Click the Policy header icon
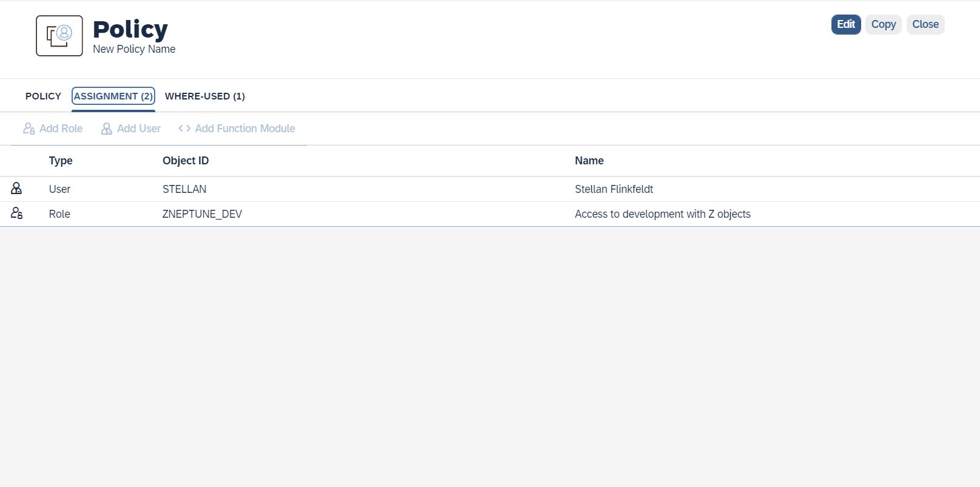 click(x=59, y=36)
